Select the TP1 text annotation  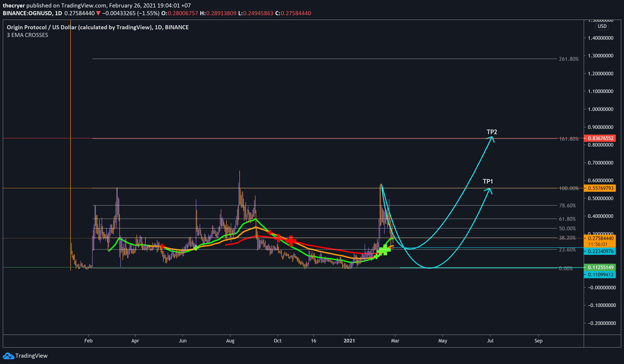[488, 182]
